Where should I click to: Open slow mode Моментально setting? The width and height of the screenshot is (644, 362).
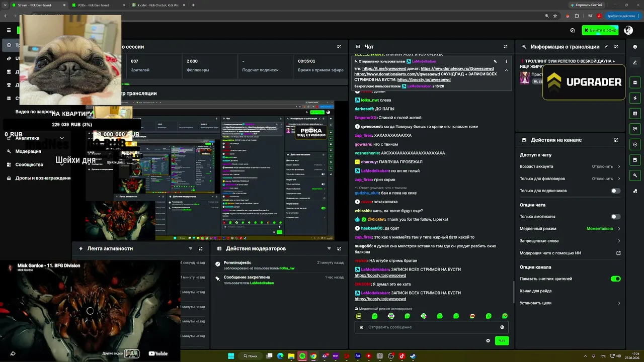(603, 229)
